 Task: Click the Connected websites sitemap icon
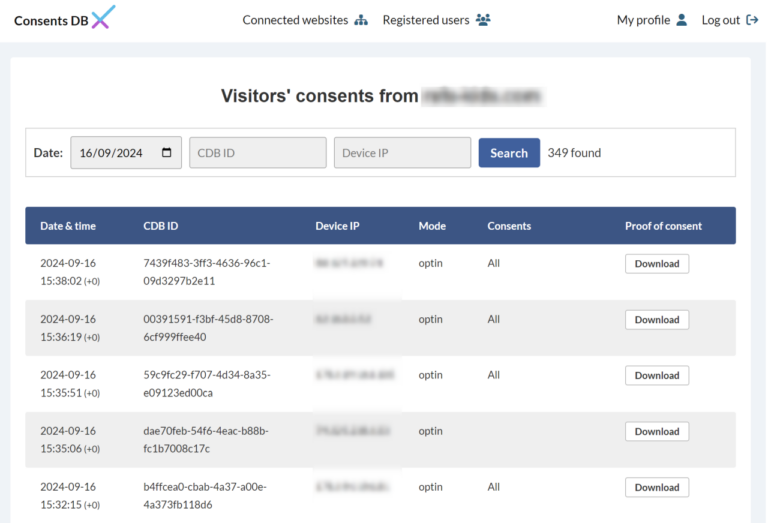[x=361, y=20]
